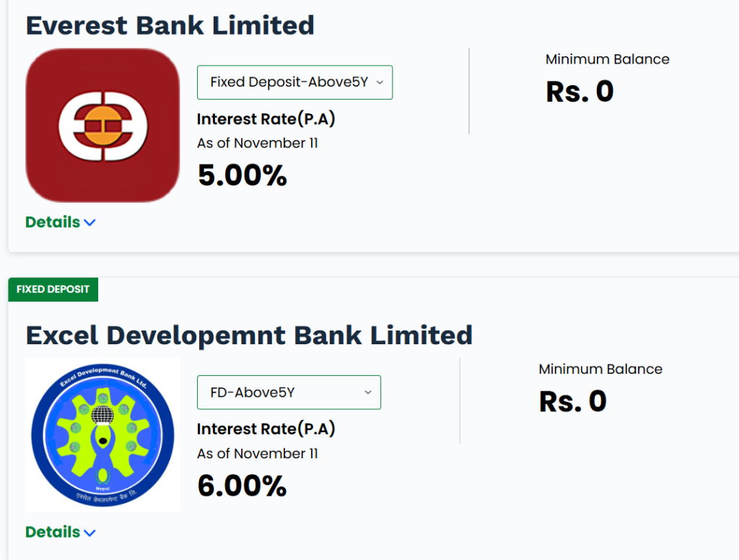Click Minimum Balance Rs. 0 for Everest Bank

pyautogui.click(x=580, y=91)
